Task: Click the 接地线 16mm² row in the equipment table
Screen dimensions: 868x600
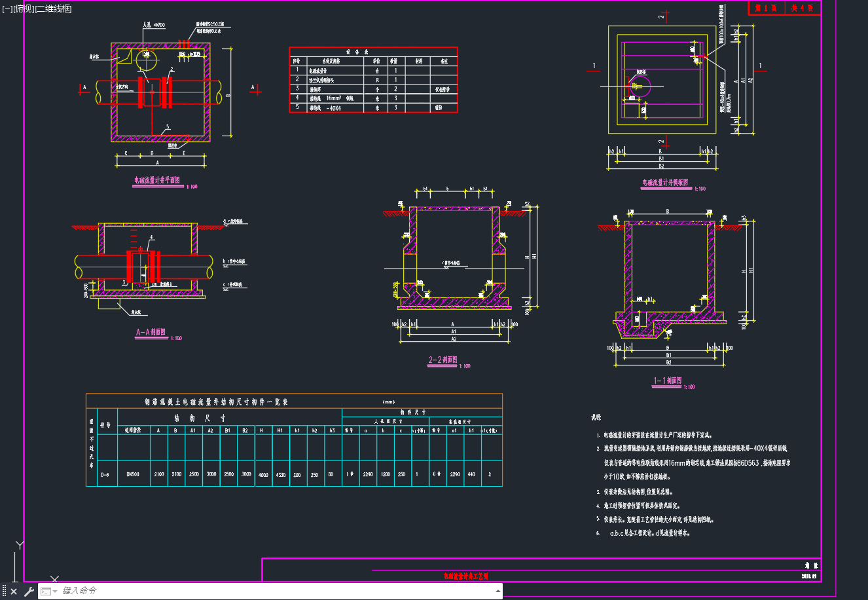Action: pyautogui.click(x=373, y=98)
